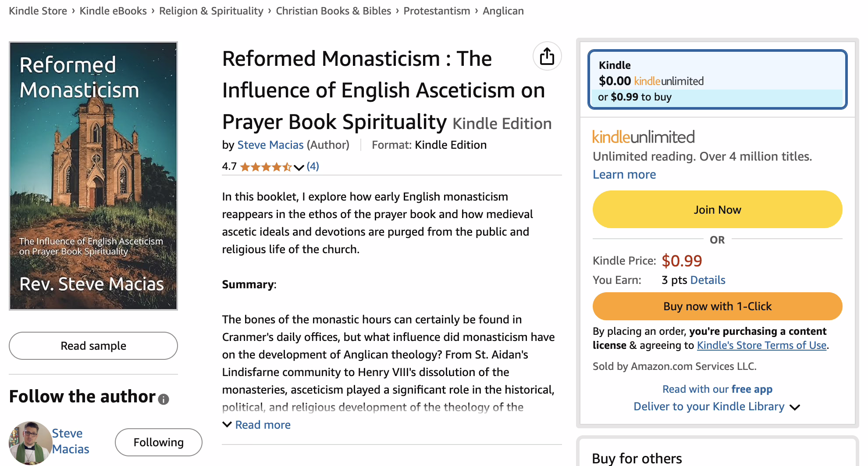868x466 pixels.
Task: Click the orange star rating icons
Action: click(266, 167)
